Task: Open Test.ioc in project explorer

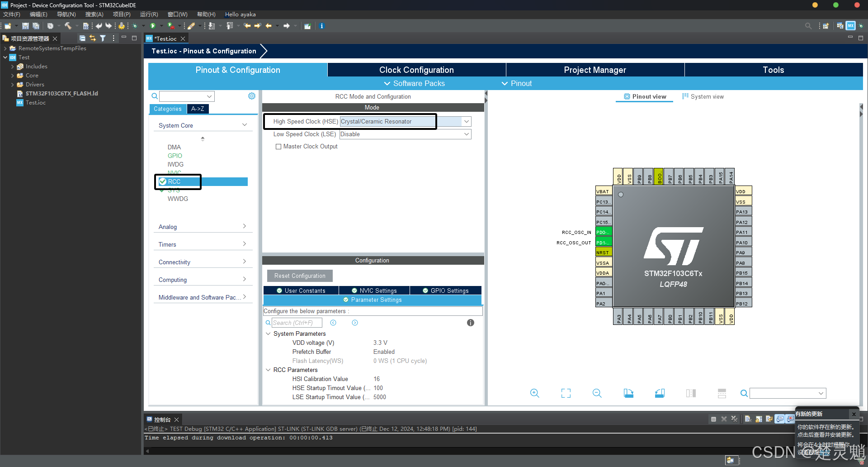Action: point(35,103)
